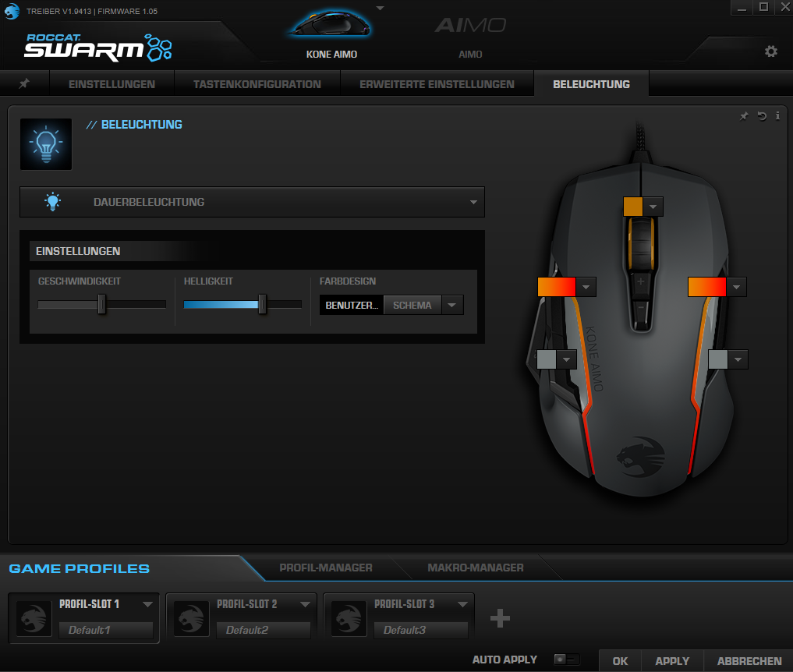
Task: Open the Erweiterte Einstellungen tab
Action: 437,84
